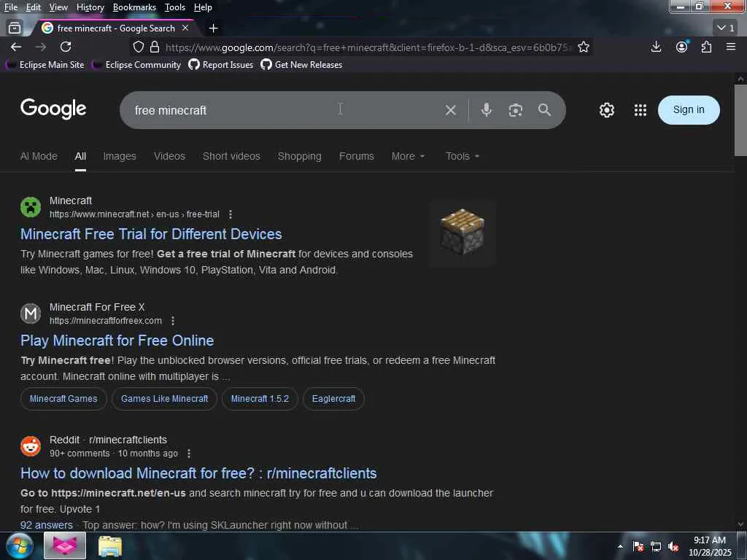Image resolution: width=747 pixels, height=560 pixels.
Task: Open the View menu
Action: point(58,7)
